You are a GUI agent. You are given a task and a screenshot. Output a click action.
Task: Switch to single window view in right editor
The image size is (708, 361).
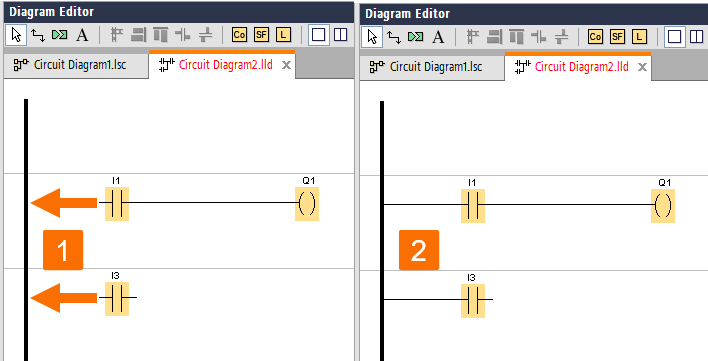coord(675,37)
